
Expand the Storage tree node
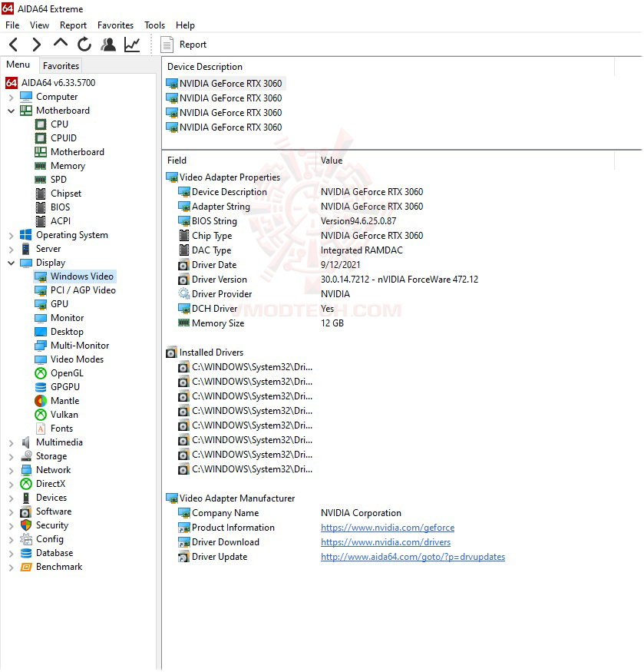point(12,456)
